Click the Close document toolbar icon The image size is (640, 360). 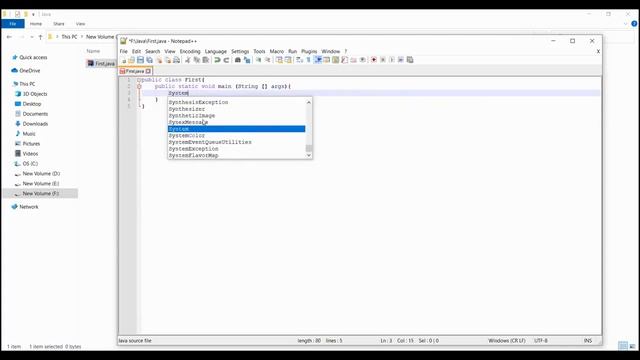coord(159,60)
